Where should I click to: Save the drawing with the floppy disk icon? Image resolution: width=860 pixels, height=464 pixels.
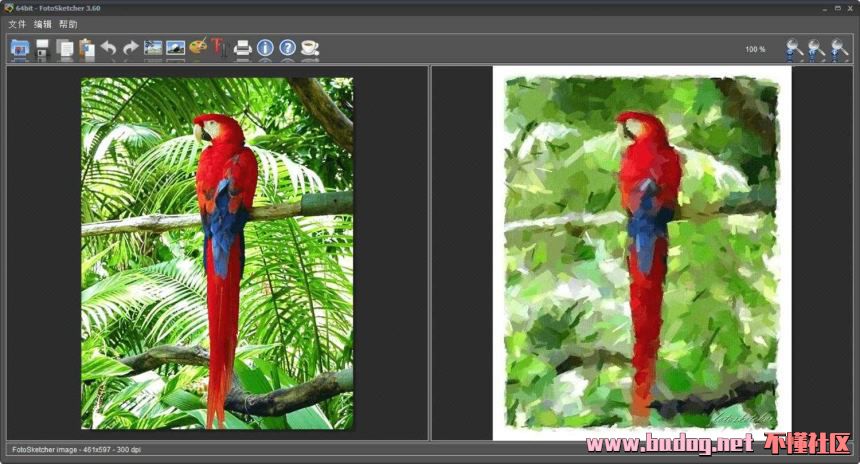click(x=42, y=49)
